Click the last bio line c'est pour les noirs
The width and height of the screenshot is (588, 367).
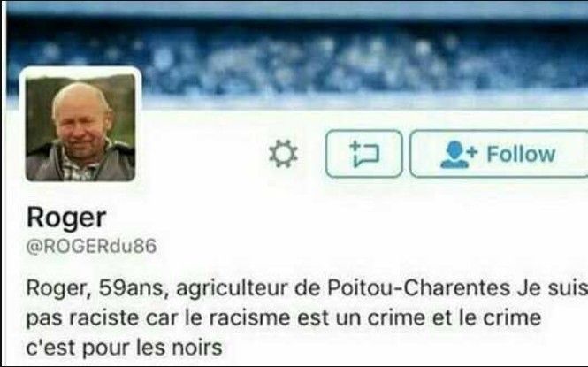click(x=124, y=348)
